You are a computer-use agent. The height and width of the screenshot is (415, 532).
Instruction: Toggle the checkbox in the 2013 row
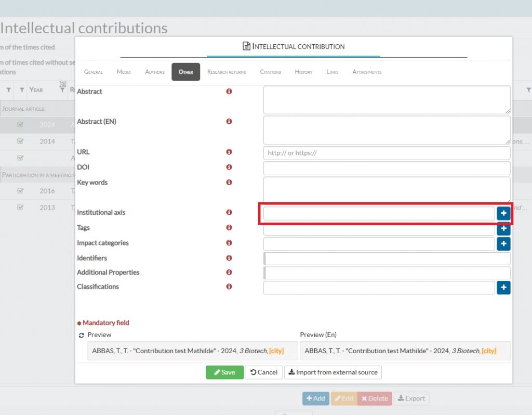[21, 207]
